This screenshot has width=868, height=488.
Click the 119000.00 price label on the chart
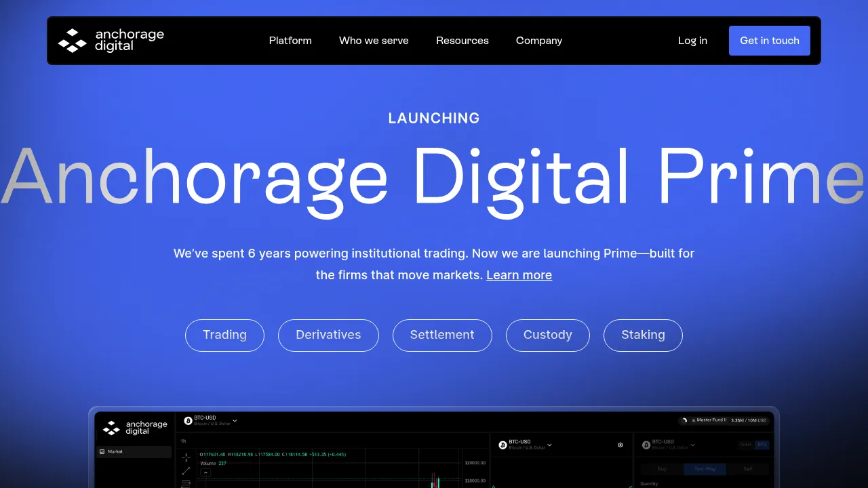475,463
